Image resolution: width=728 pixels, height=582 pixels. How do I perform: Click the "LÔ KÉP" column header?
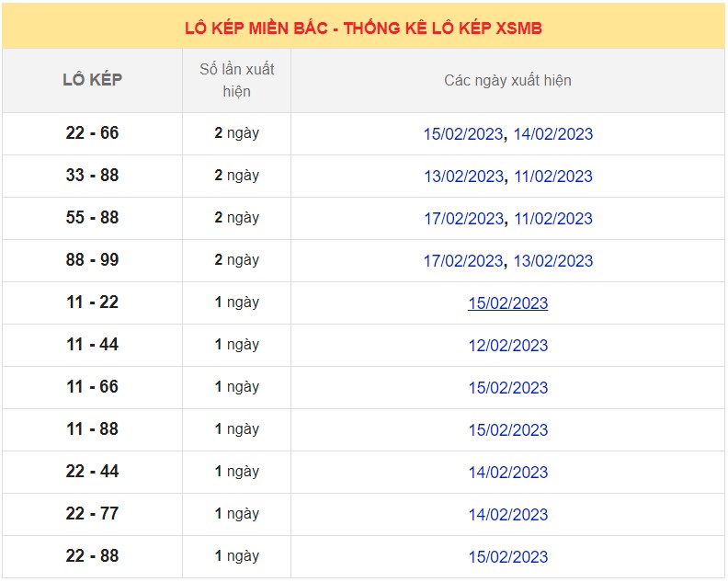pos(92,80)
